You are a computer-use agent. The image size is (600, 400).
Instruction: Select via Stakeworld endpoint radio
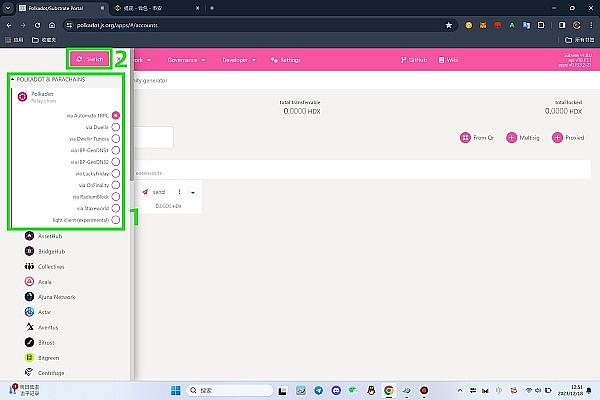[116, 208]
